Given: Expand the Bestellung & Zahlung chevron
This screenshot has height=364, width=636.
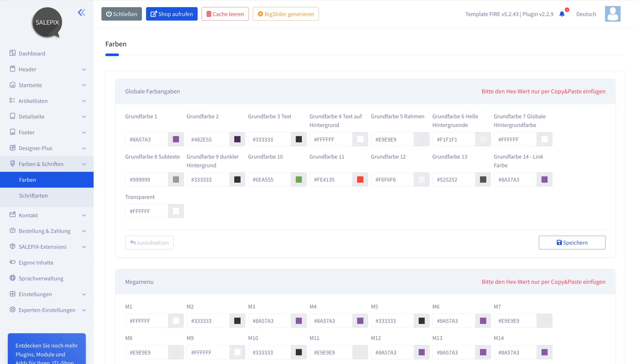Looking at the screenshot, I should pyautogui.click(x=84, y=231).
